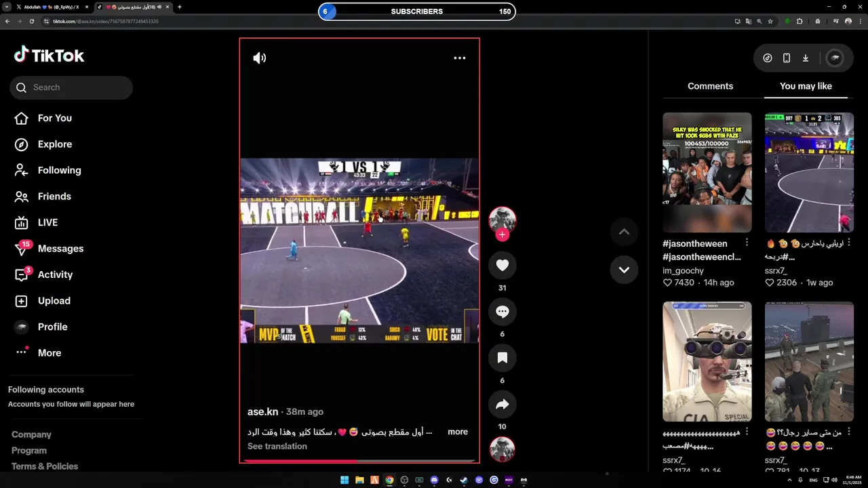Open the TikTok profile avatar menu
This screenshot has width=868, height=488.
[835, 58]
